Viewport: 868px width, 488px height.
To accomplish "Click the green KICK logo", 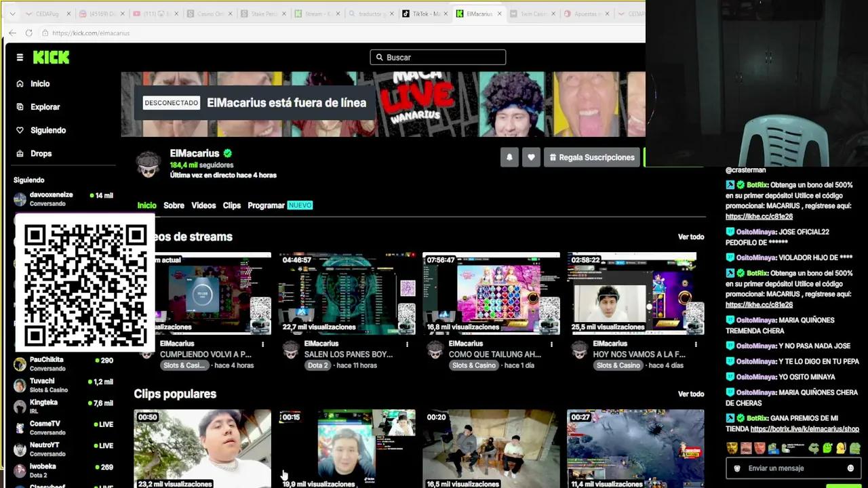I will (52, 58).
